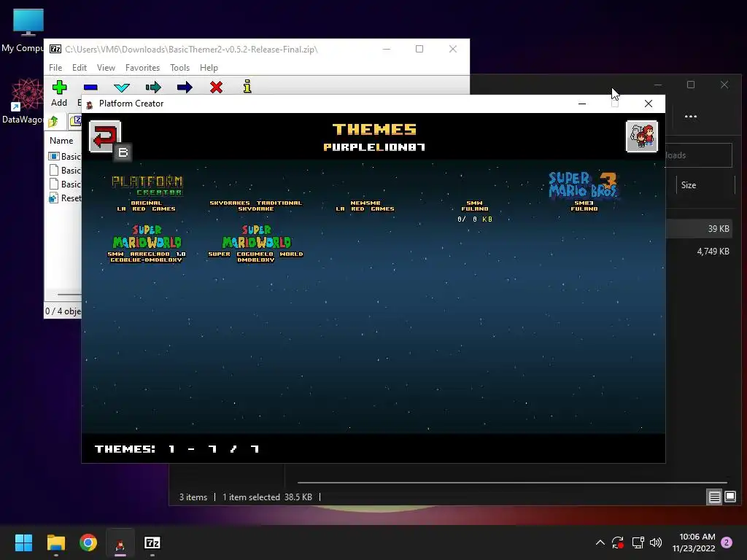Screen dimensions: 747x560
Task: Select the My Computer desktop icon
Action: pos(28,31)
